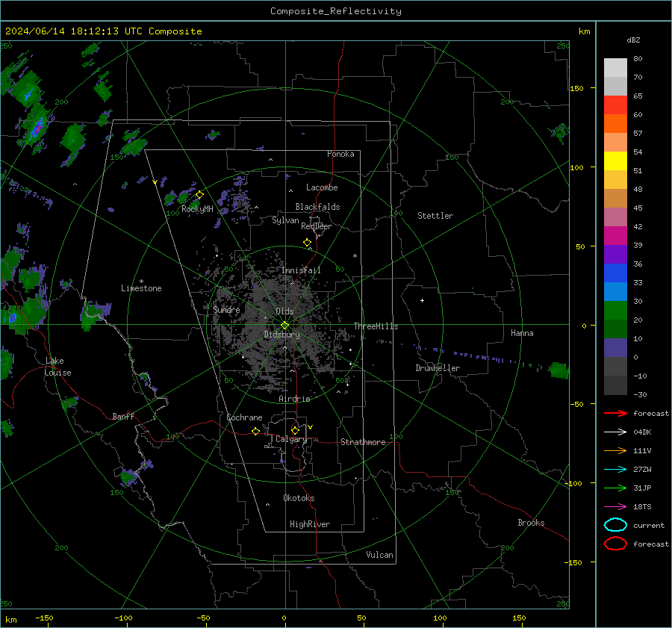Select the light gray 70-80 dBZ band
672x628 pixels.
click(615, 68)
